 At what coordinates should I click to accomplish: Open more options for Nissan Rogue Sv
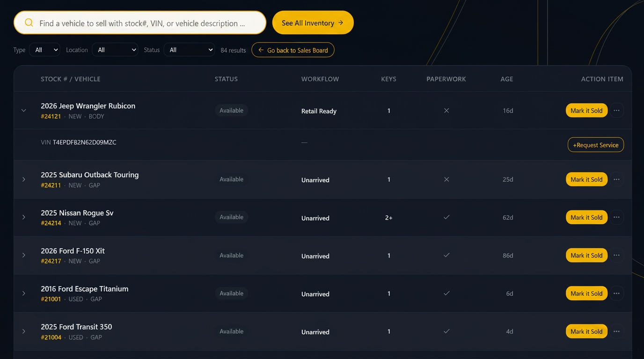[616, 217]
